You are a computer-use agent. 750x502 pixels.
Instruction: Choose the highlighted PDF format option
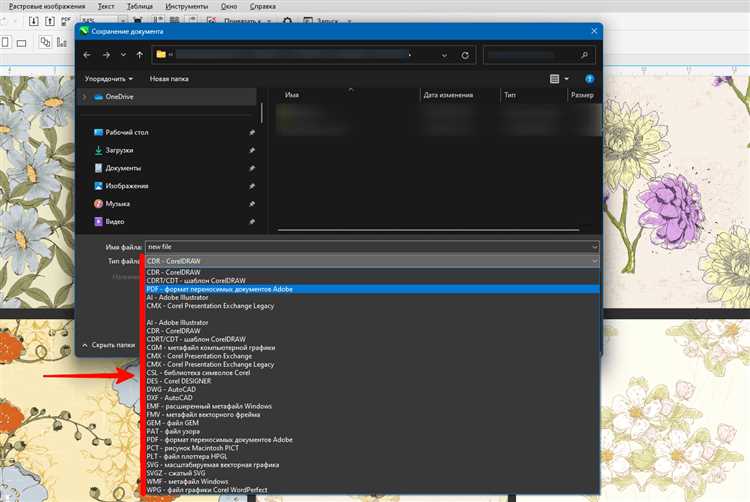click(373, 289)
